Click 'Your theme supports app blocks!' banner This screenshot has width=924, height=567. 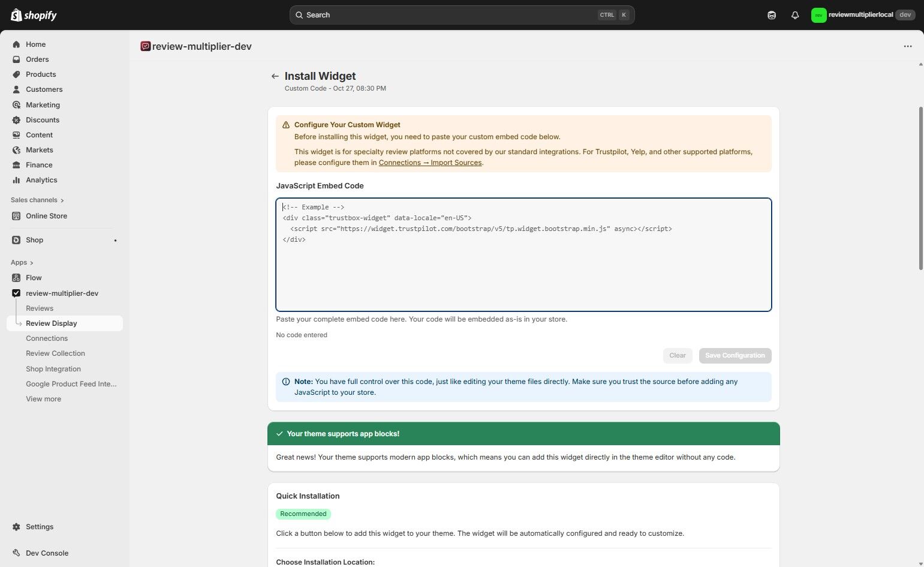coord(523,434)
